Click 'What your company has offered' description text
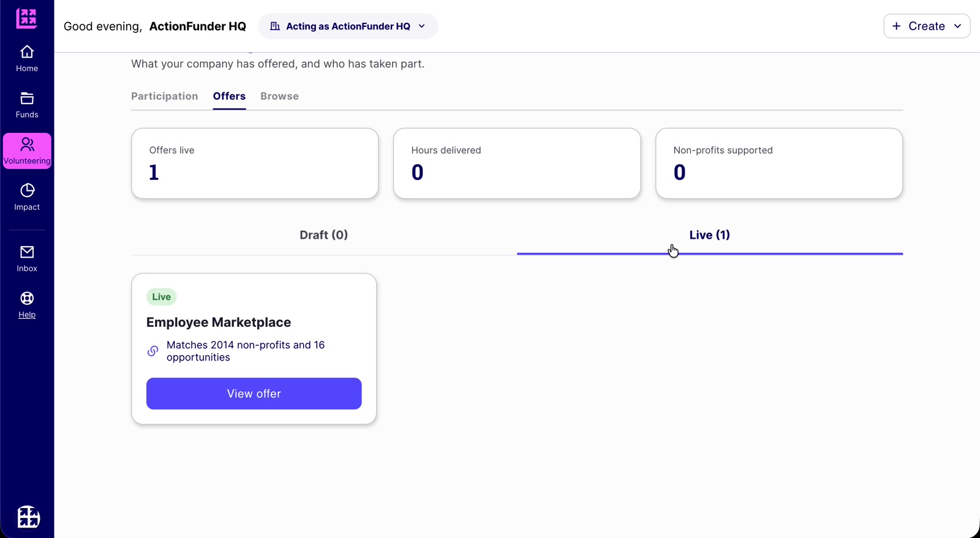The height and width of the screenshot is (538, 980). pos(277,64)
